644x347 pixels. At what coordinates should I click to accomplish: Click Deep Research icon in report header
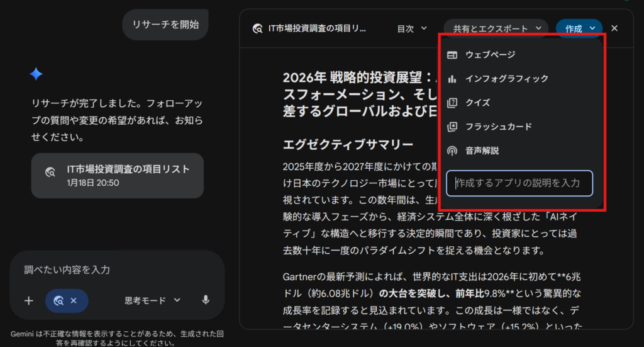click(x=257, y=28)
